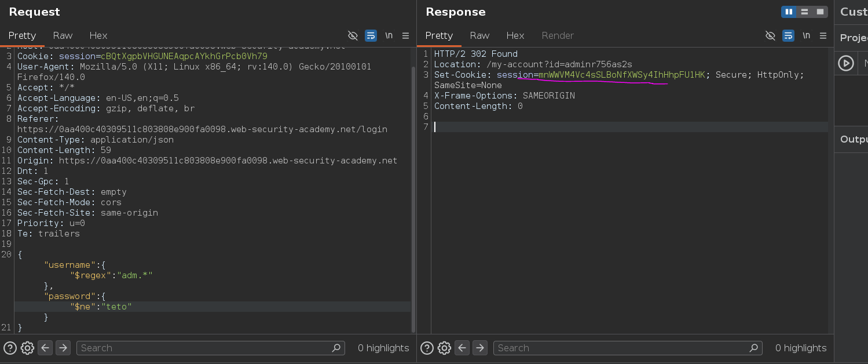Select combined tabbed layout icon
This screenshot has height=364, width=868.
tap(820, 12)
